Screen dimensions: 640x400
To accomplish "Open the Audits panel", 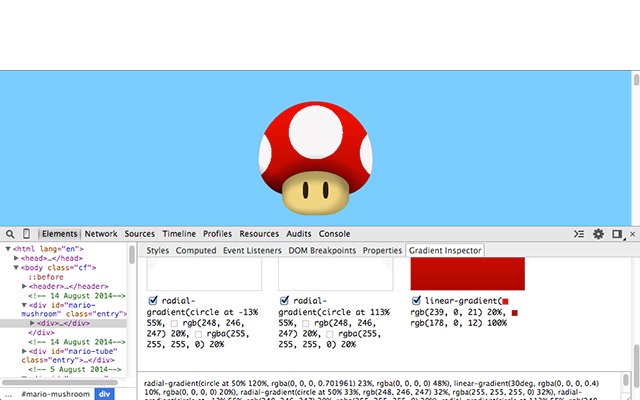I will [298, 234].
